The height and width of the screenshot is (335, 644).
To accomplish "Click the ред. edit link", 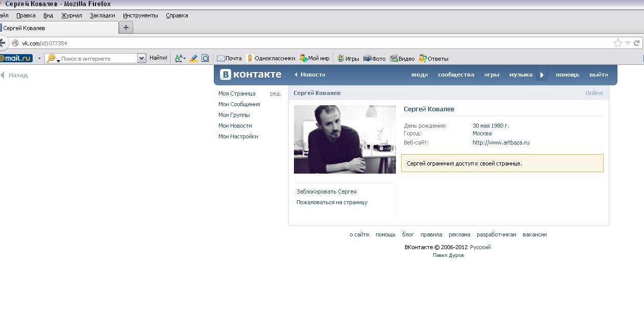I will (x=276, y=93).
